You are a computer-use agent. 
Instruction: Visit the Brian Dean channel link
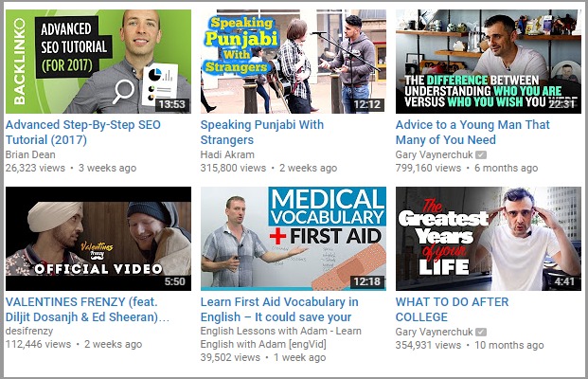click(30, 154)
